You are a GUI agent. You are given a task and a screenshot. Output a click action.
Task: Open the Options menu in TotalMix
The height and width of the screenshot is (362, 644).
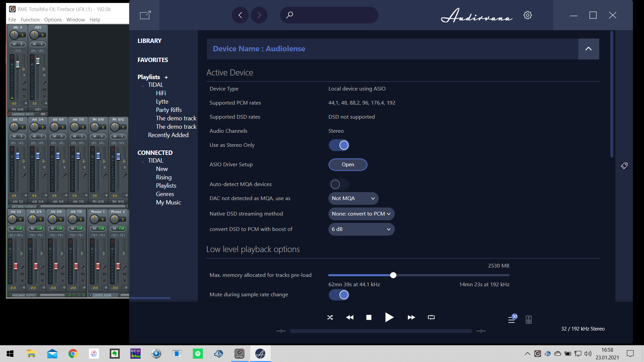(x=53, y=20)
